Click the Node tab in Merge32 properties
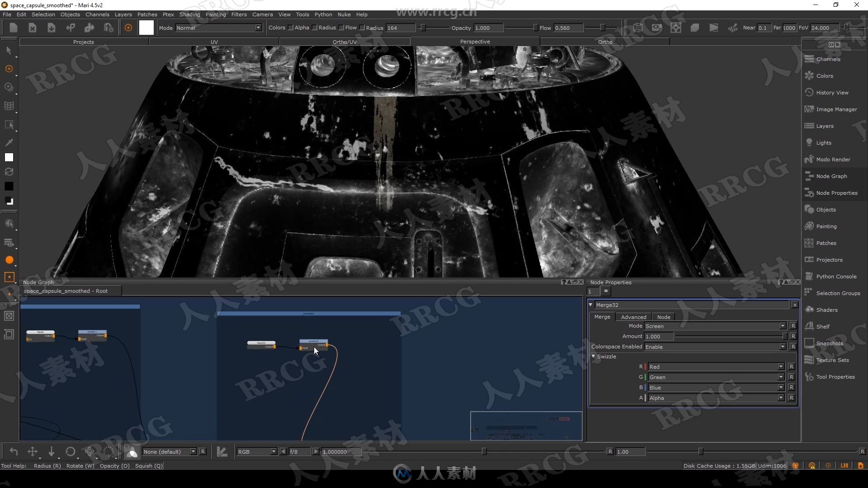 point(664,316)
